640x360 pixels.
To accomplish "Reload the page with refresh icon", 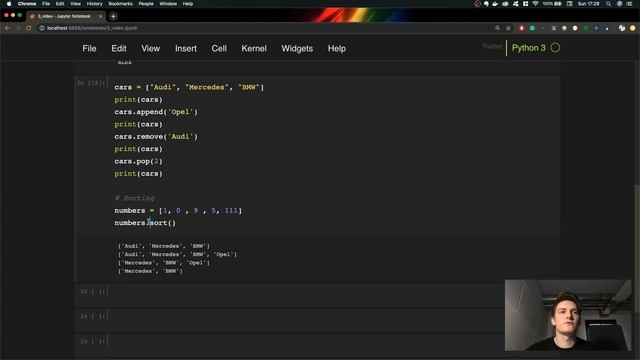I will click(x=29, y=28).
